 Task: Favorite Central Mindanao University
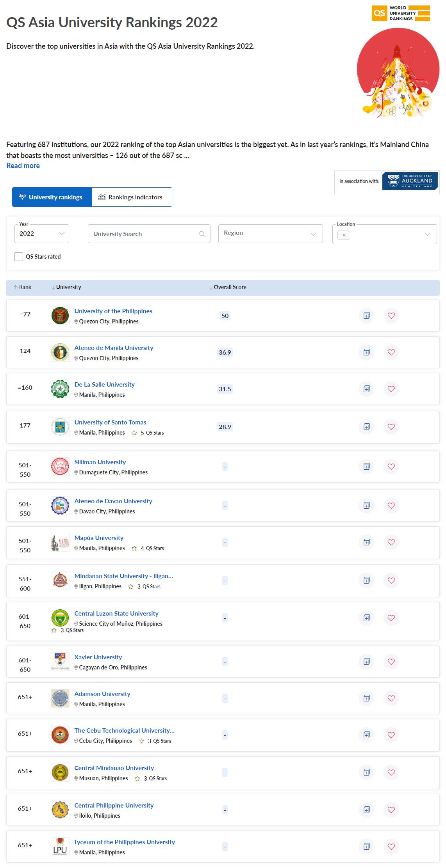391,772
